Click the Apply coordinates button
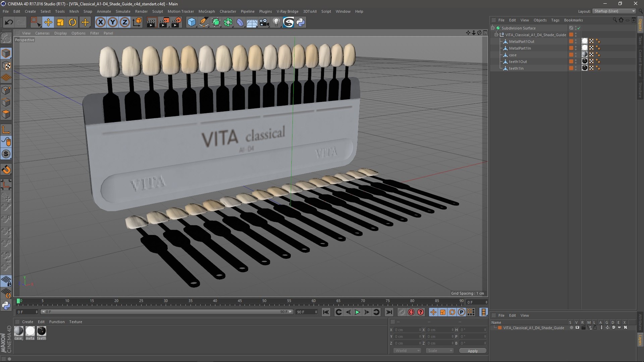 click(473, 351)
